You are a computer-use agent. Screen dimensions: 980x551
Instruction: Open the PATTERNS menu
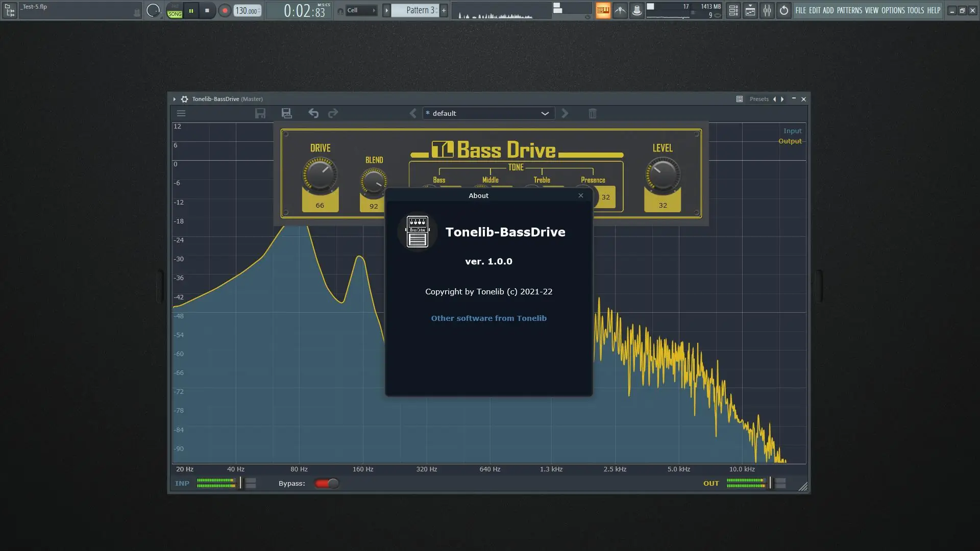tap(849, 10)
